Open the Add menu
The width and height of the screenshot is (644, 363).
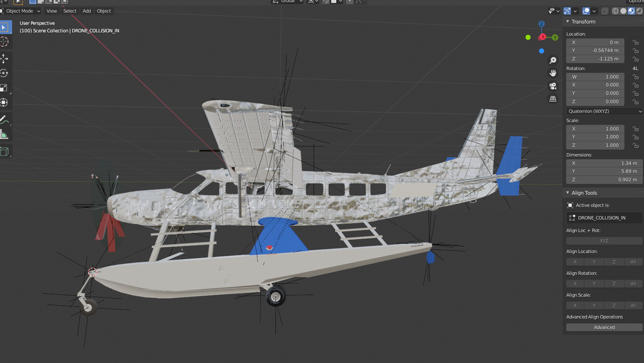(x=87, y=11)
